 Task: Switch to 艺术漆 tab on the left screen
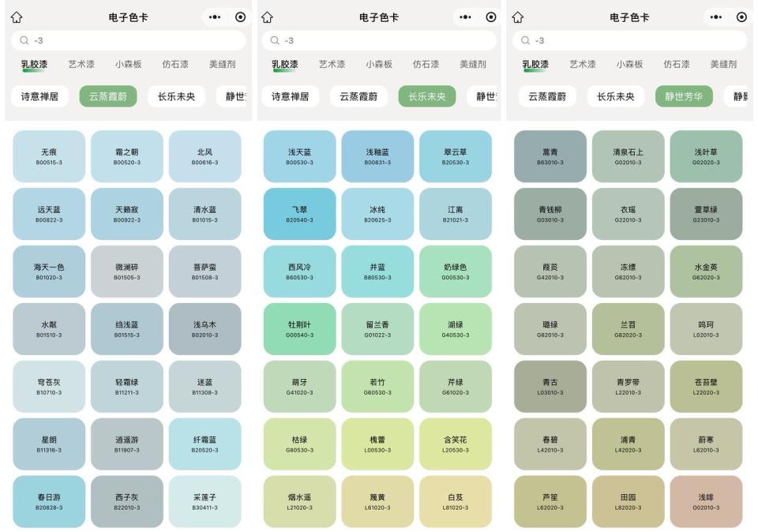point(81,64)
